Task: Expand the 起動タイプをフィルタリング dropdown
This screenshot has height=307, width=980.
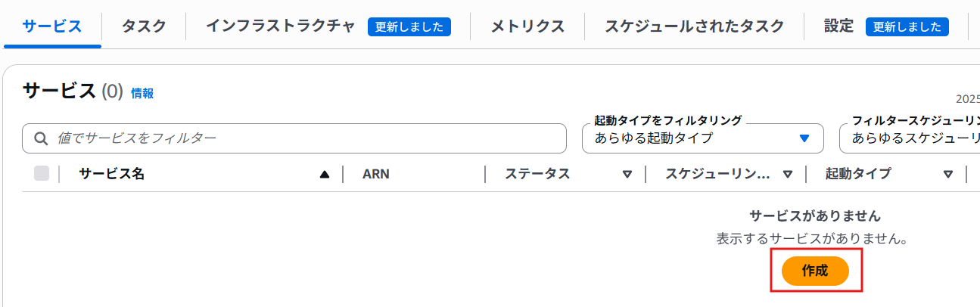Action: (702, 138)
